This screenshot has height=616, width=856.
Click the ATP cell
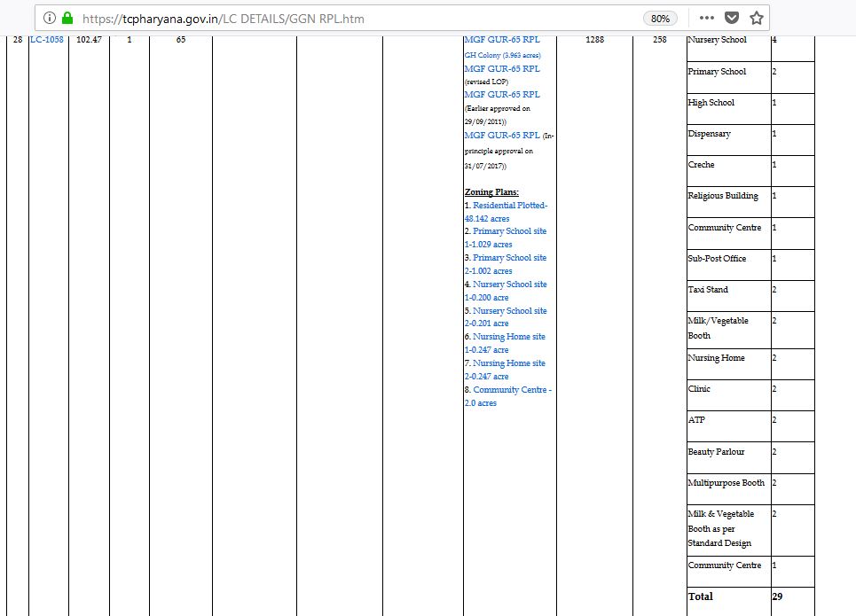[x=728, y=426]
